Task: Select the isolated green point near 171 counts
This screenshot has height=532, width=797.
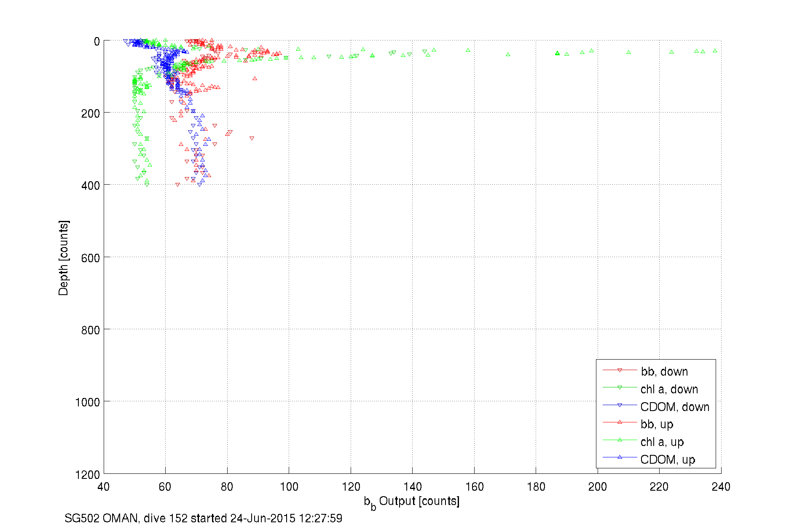Action: (508, 54)
